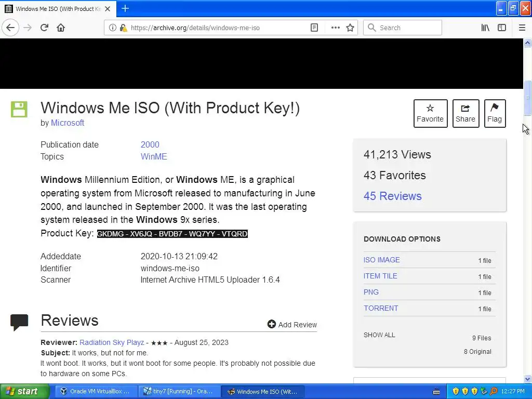Open the 2000 publication date link
Viewport: 532px width, 399px height.
pos(150,144)
